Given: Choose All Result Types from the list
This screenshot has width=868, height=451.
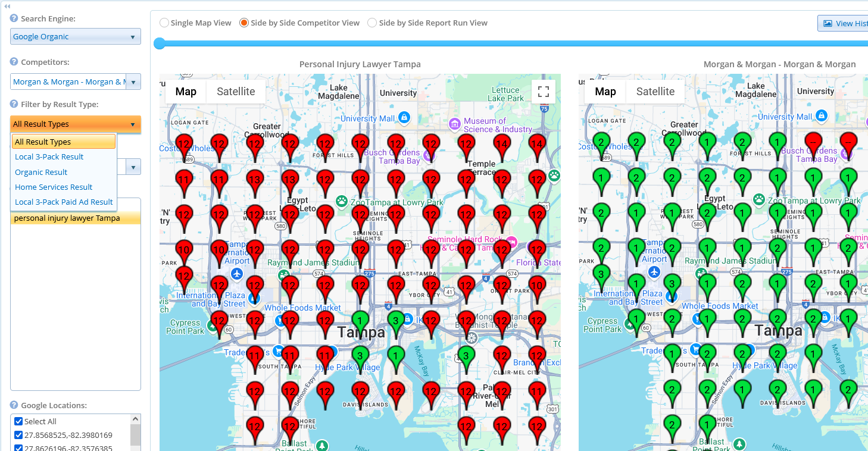Looking at the screenshot, I should pyautogui.click(x=64, y=142).
